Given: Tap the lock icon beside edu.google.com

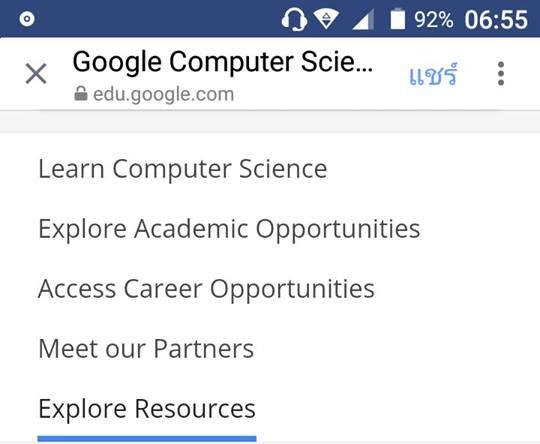Looking at the screenshot, I should coord(81,94).
